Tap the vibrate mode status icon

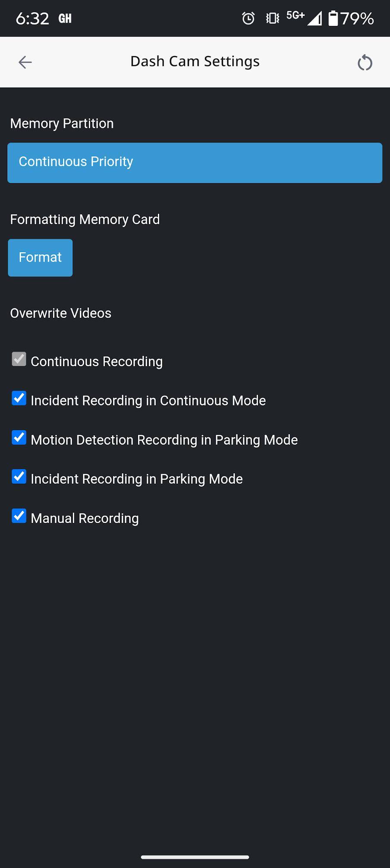[x=272, y=18]
